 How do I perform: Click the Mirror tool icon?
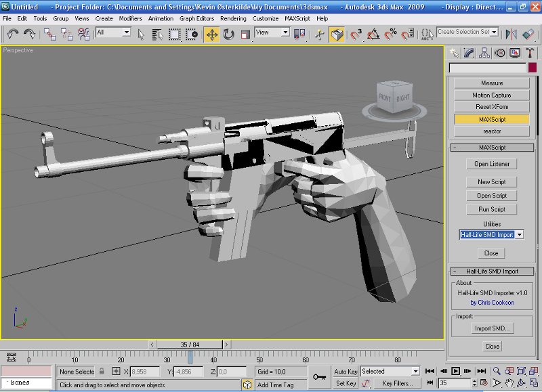[x=511, y=35]
